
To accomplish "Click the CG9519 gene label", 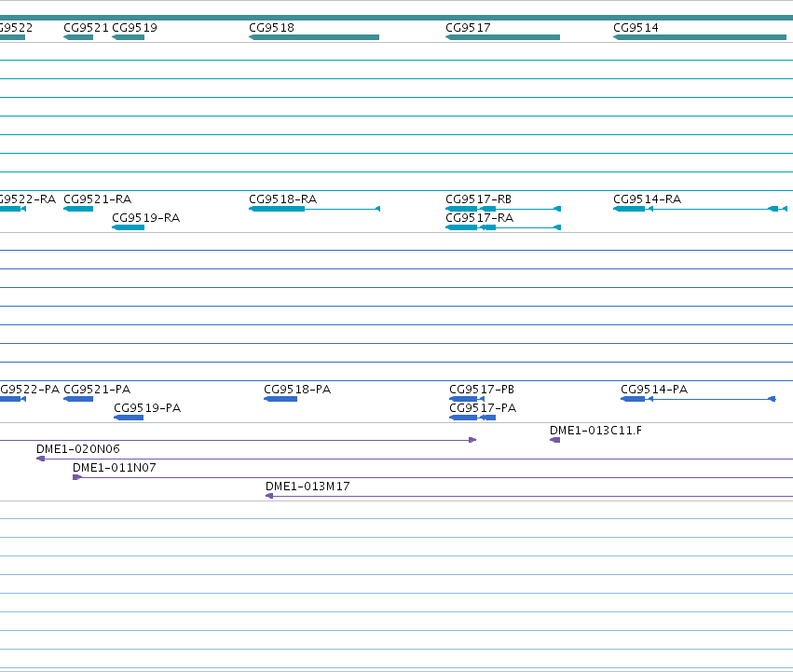I will tap(134, 28).
